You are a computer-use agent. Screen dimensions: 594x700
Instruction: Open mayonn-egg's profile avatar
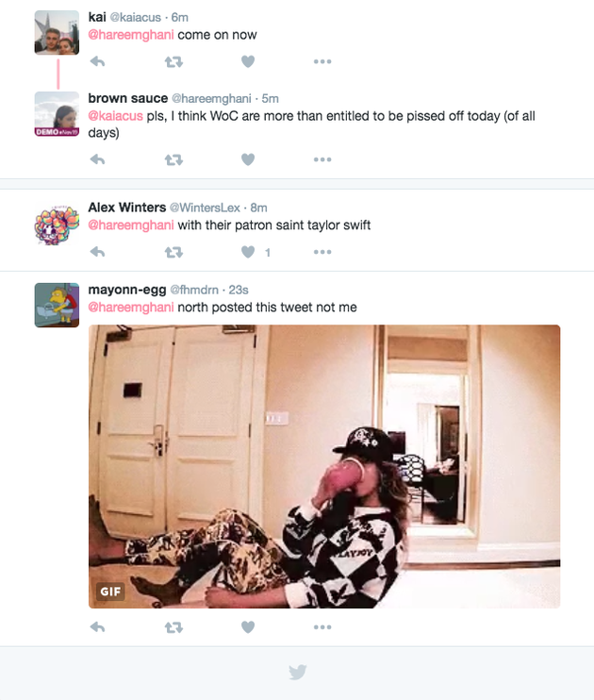click(x=58, y=305)
